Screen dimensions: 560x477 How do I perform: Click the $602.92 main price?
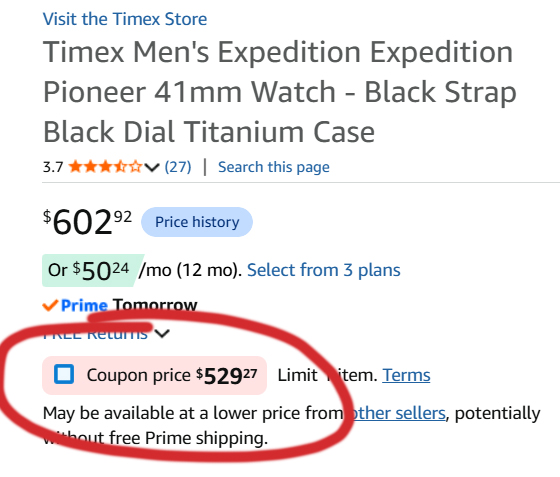tap(87, 222)
